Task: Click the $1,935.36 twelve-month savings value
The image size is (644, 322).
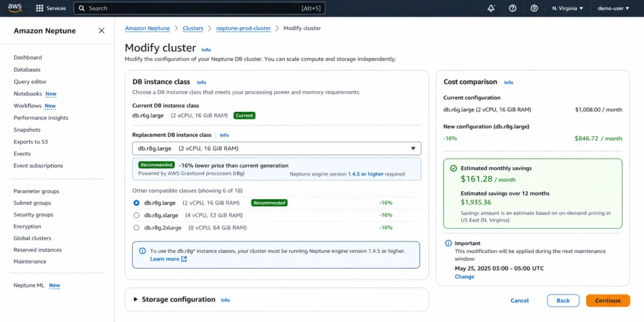Action: 475,202
